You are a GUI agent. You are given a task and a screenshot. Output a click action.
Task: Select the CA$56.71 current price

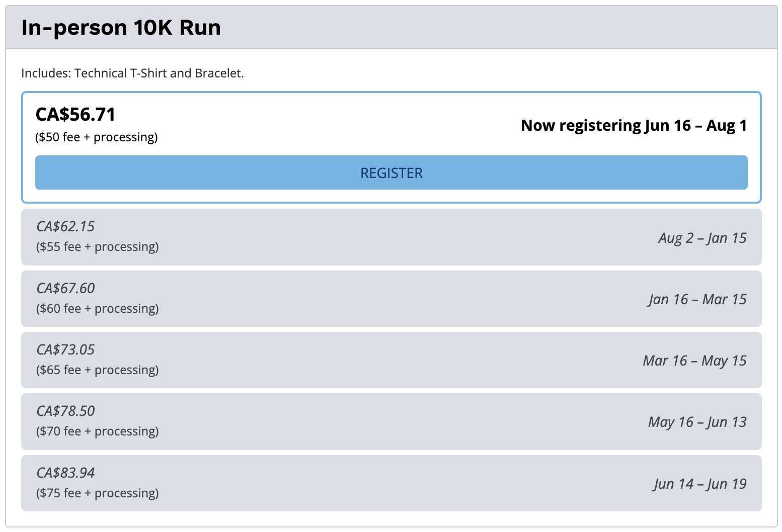click(x=75, y=115)
